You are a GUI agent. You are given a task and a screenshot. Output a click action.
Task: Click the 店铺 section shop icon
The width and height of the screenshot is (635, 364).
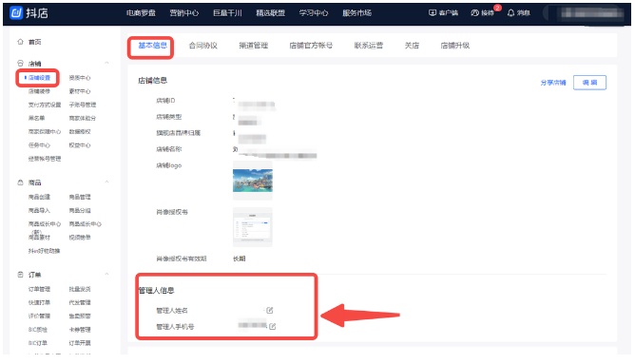coord(20,63)
